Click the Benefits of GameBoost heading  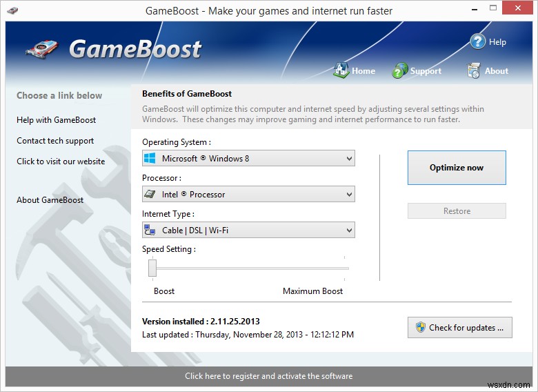(x=187, y=94)
